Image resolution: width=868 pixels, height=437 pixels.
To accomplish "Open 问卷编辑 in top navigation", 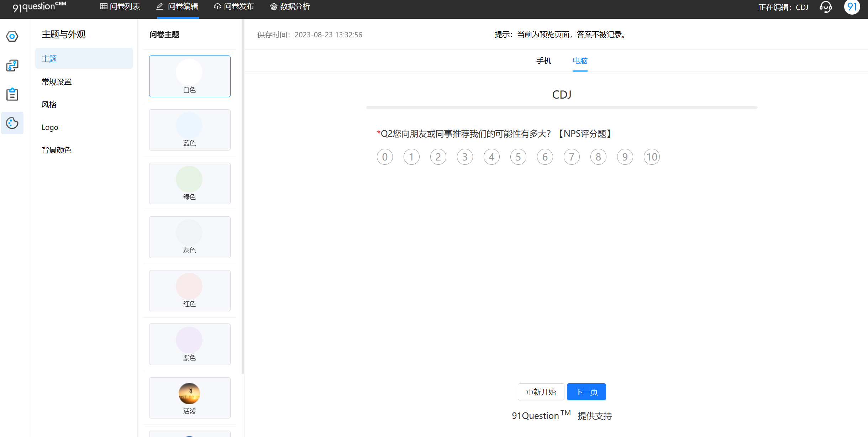I will [178, 6].
